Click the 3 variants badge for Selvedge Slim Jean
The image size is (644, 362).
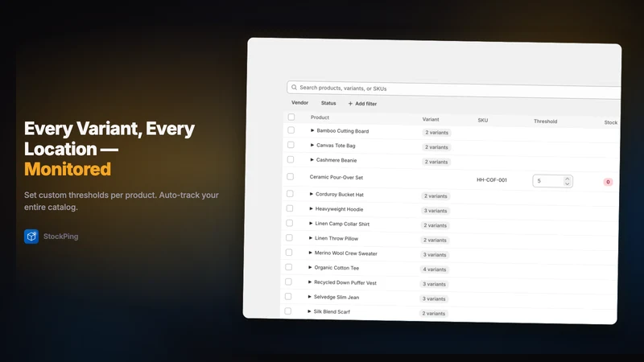(434, 298)
